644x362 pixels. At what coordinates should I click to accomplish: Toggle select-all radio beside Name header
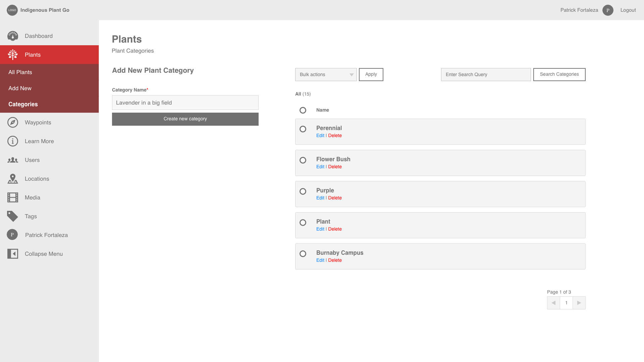pyautogui.click(x=303, y=110)
